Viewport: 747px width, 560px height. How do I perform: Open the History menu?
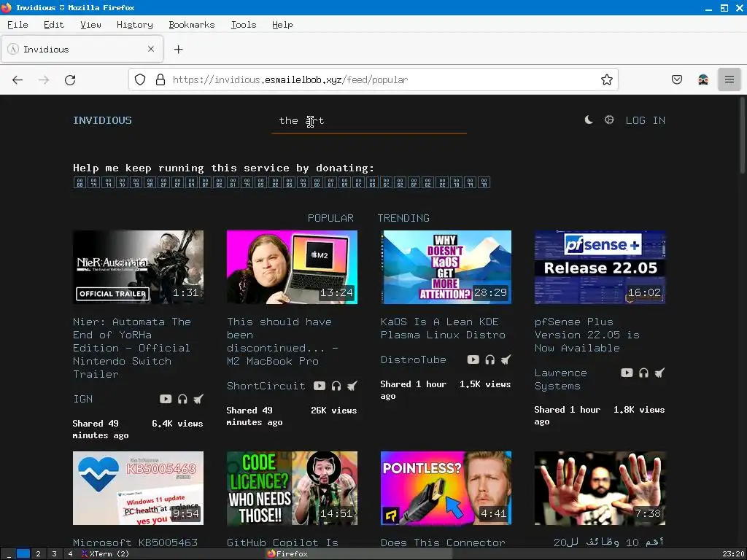[135, 25]
